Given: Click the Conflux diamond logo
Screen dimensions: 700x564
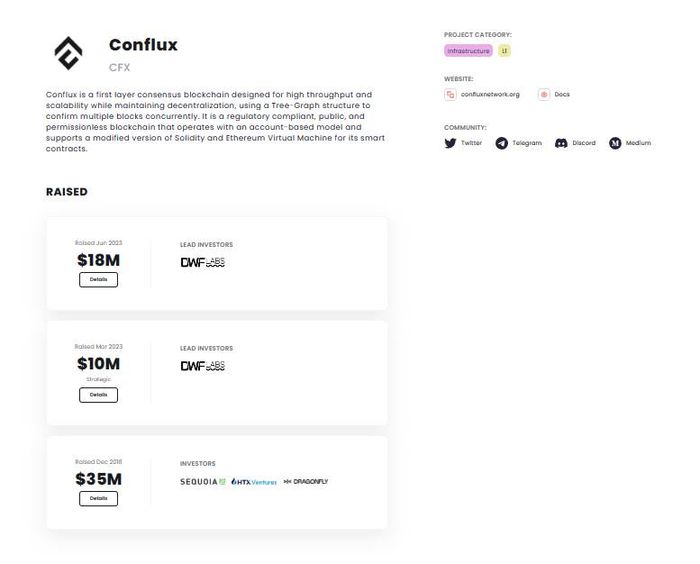Looking at the screenshot, I should pyautogui.click(x=68, y=53).
